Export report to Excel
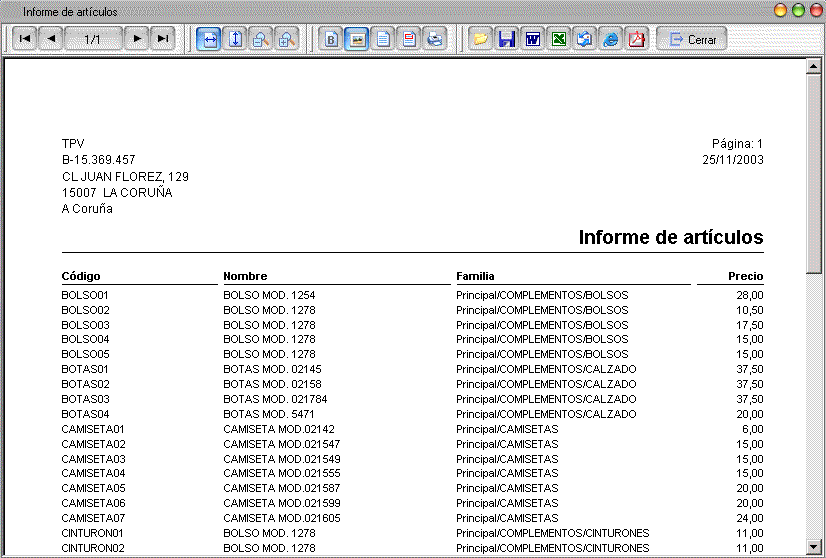The height and width of the screenshot is (558, 826). [x=559, y=39]
